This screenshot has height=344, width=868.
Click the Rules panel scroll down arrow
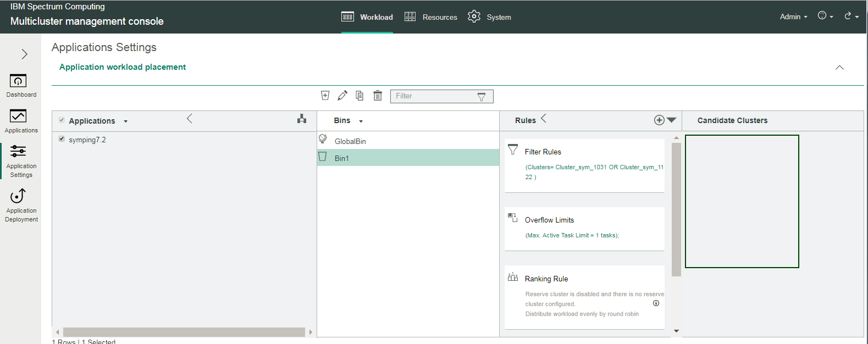click(x=676, y=331)
